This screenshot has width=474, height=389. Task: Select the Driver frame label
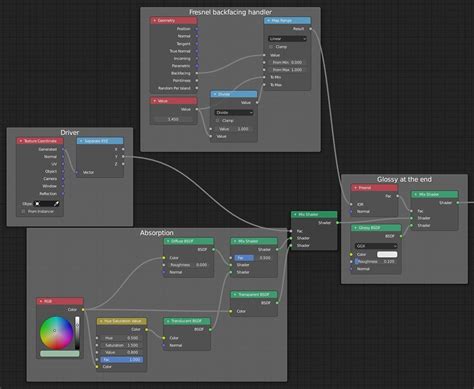click(70, 132)
